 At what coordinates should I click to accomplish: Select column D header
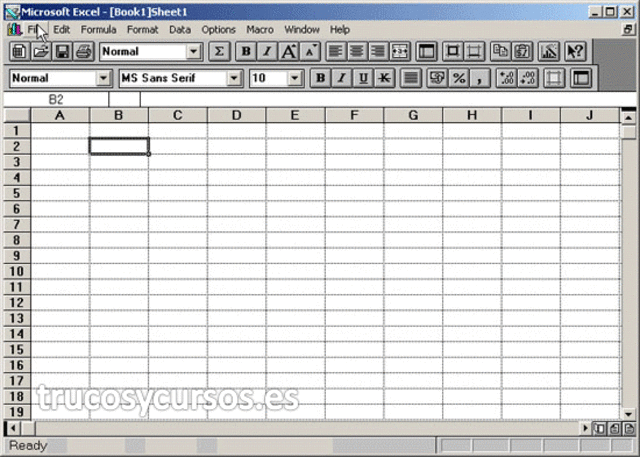(x=236, y=115)
